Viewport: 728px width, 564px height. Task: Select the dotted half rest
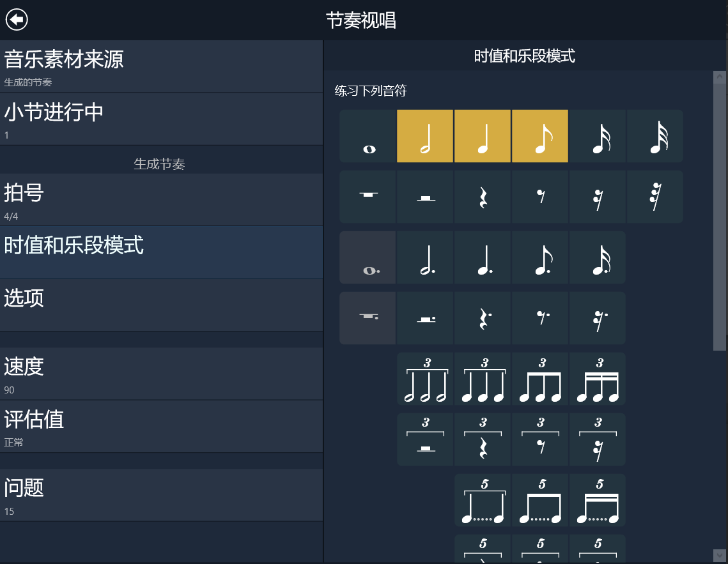(x=425, y=318)
